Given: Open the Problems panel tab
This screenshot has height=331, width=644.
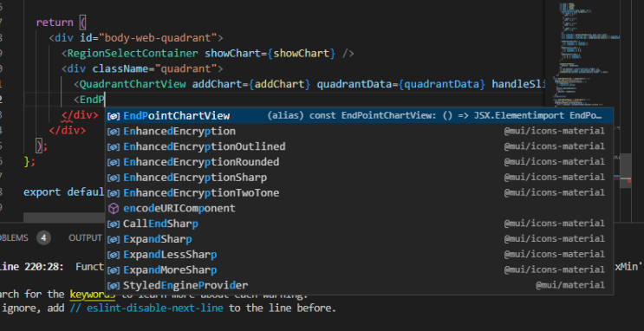Looking at the screenshot, I should coord(14,237).
